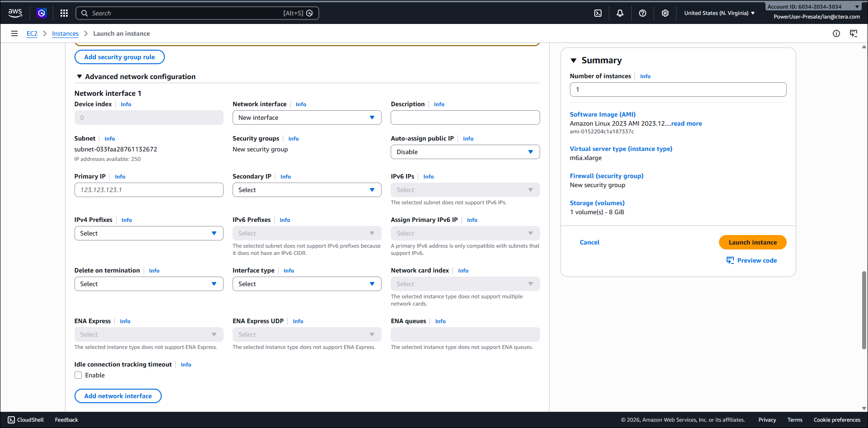Click the page vertical scrollbar thumb
The width and height of the screenshot is (868, 428).
click(x=864, y=310)
